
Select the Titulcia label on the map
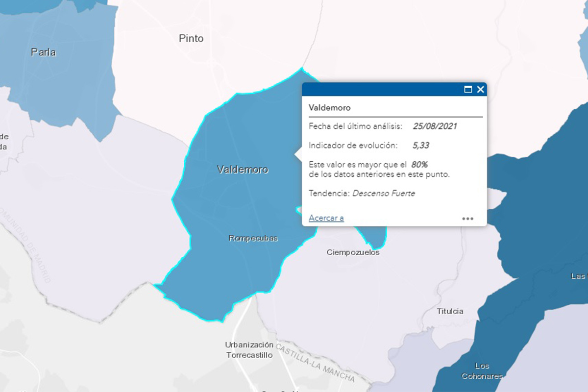450,311
